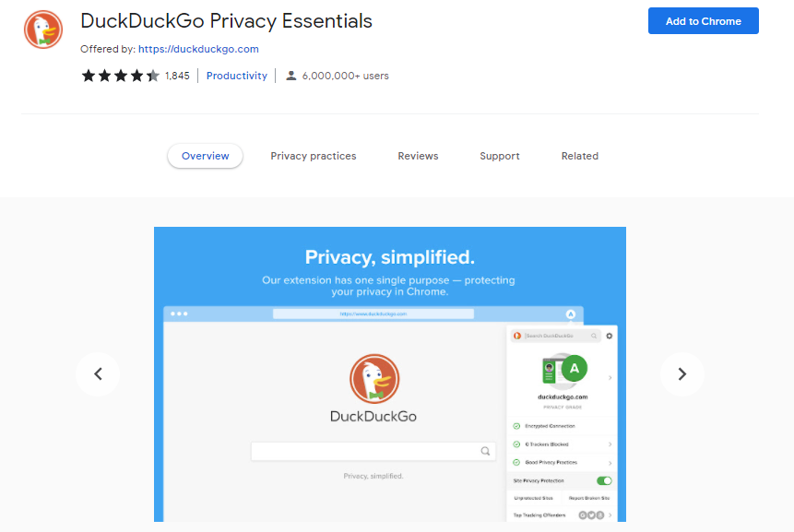Screen dimensions: 794x532
Task: Click the five-star rating icons
Action: coord(120,76)
